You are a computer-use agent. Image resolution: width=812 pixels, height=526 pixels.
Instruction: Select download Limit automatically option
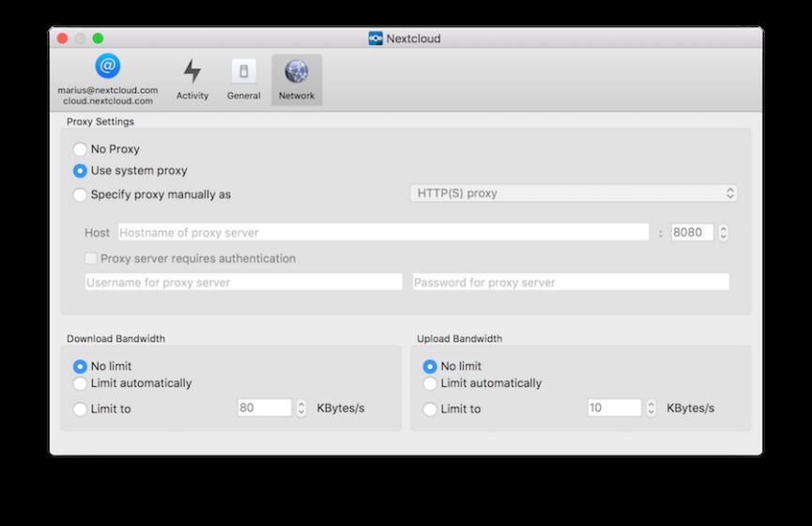(x=80, y=383)
